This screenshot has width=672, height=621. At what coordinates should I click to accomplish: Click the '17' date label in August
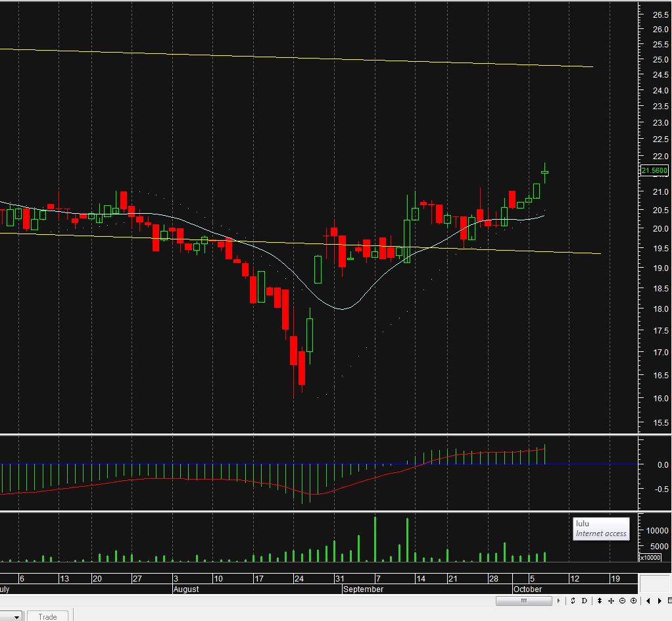pos(259,578)
